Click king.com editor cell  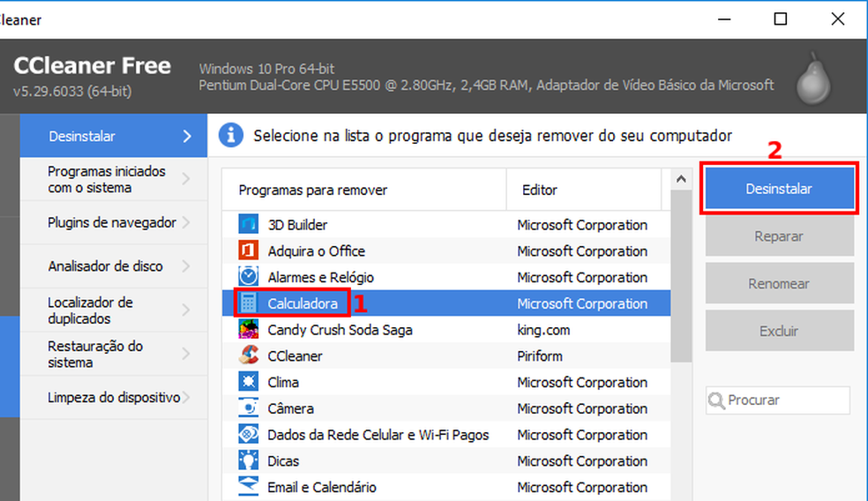[543, 330]
